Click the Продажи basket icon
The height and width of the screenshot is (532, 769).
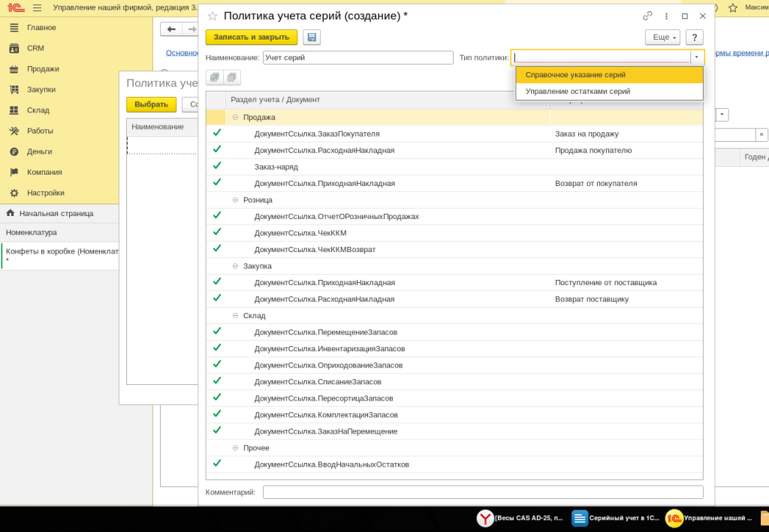(x=14, y=68)
